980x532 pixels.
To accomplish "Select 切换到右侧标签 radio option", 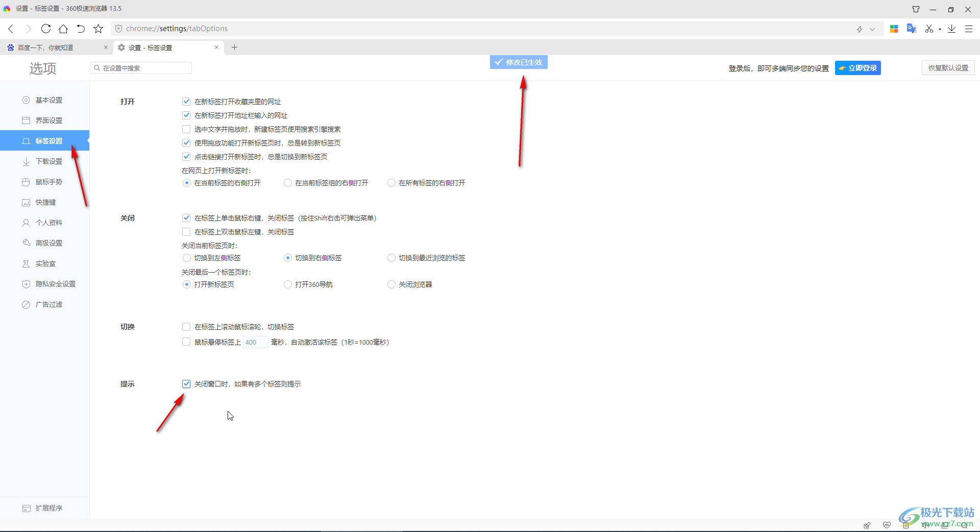I will coord(288,258).
